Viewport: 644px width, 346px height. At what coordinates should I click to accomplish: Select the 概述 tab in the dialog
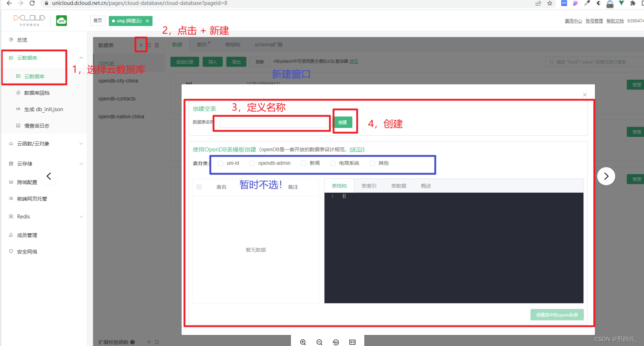[426, 186]
